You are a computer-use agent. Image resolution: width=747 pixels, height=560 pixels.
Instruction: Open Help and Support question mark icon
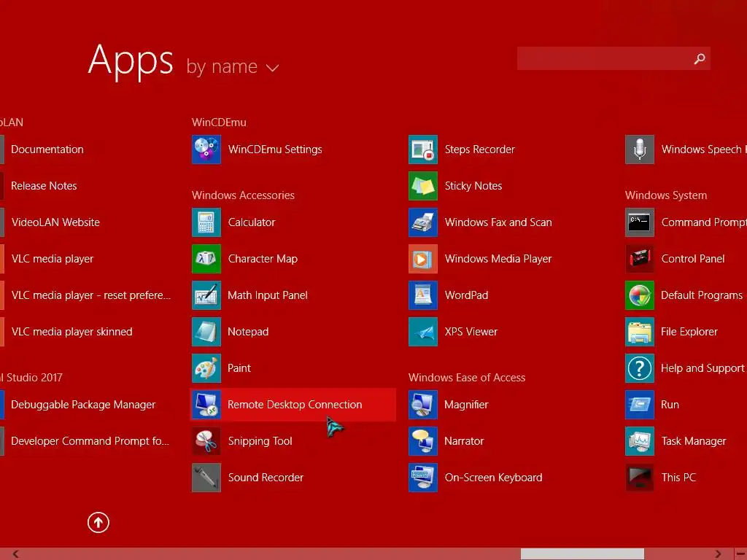coord(640,368)
